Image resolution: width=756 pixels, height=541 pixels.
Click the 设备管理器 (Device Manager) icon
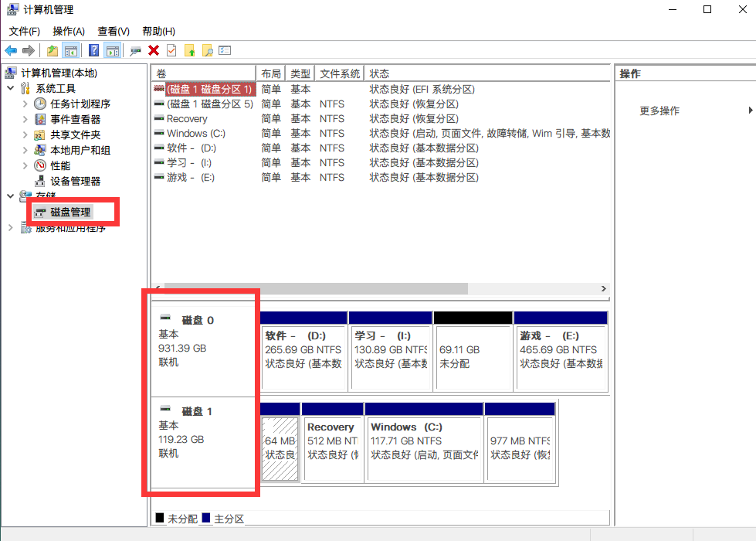41,179
